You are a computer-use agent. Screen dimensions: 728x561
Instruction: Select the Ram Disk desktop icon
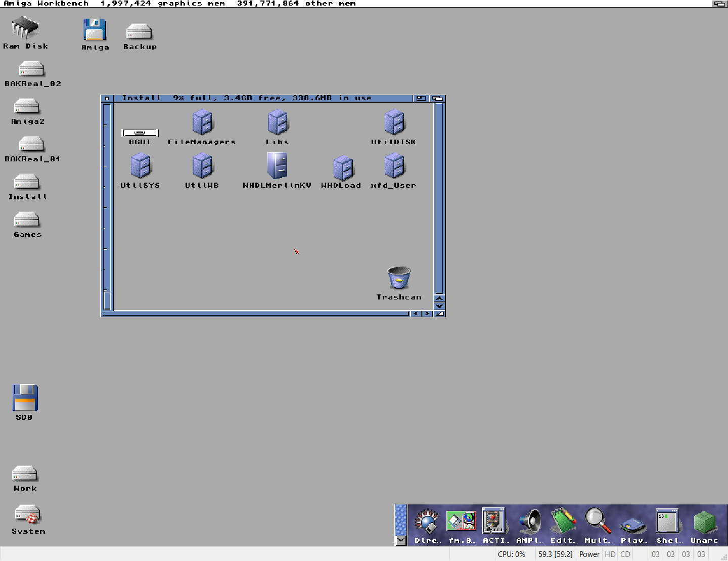[25, 28]
